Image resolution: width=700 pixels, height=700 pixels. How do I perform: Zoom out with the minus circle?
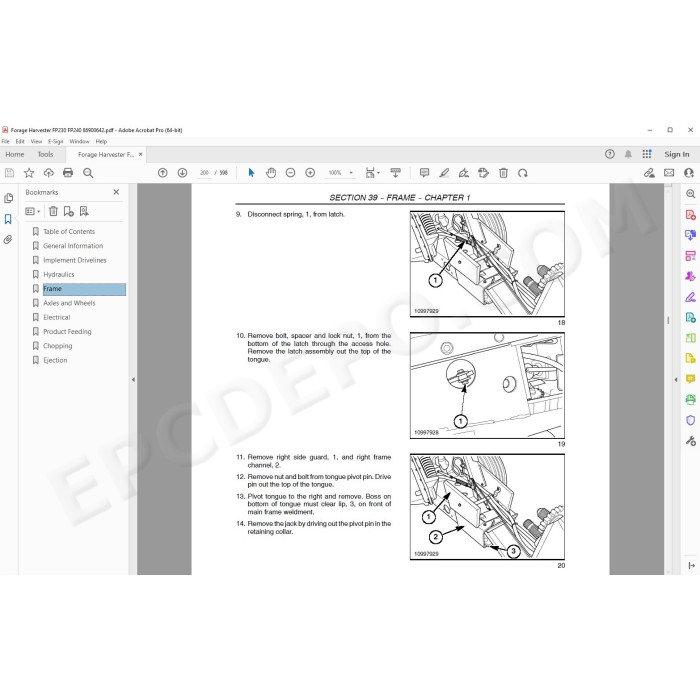pyautogui.click(x=291, y=173)
